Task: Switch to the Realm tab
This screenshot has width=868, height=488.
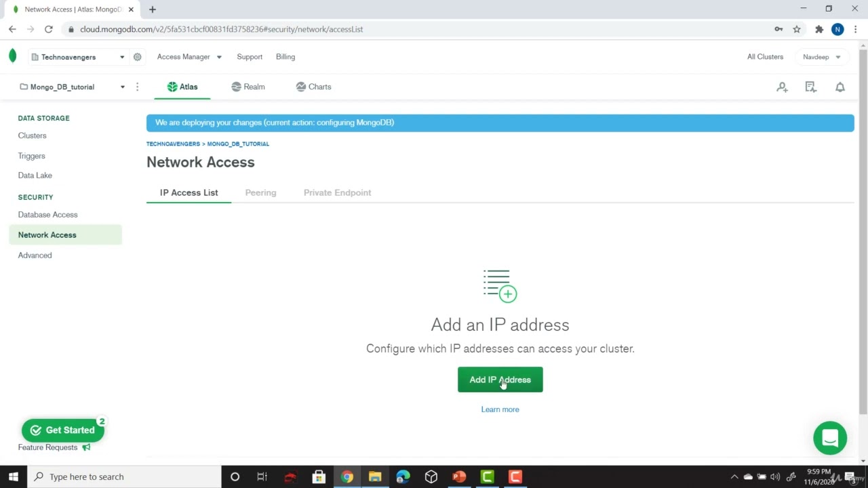Action: point(248,87)
